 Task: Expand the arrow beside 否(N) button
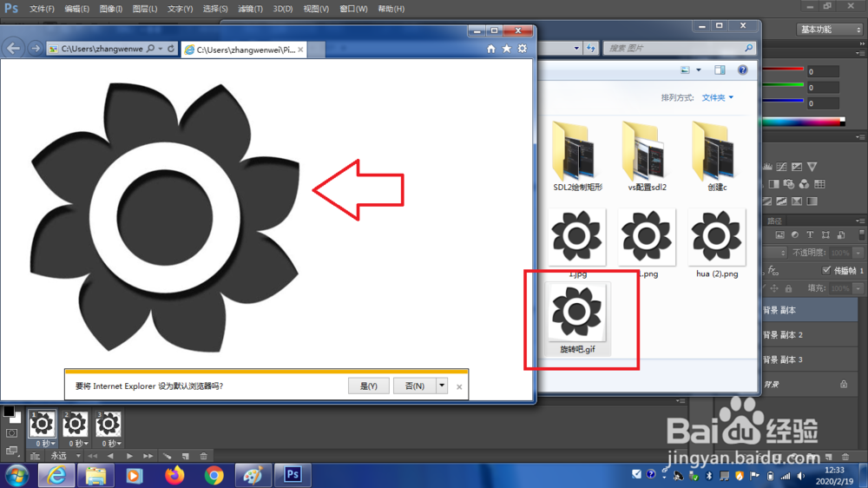click(442, 386)
